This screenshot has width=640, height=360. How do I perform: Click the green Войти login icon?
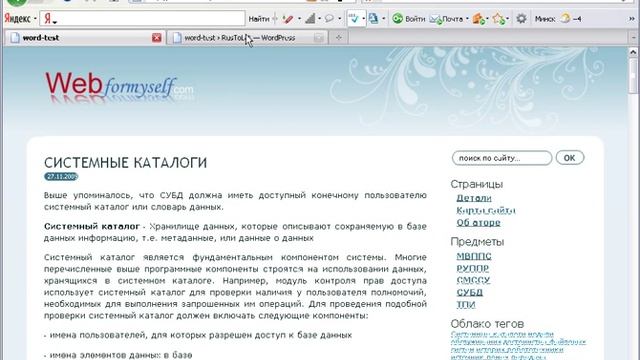(x=397, y=18)
